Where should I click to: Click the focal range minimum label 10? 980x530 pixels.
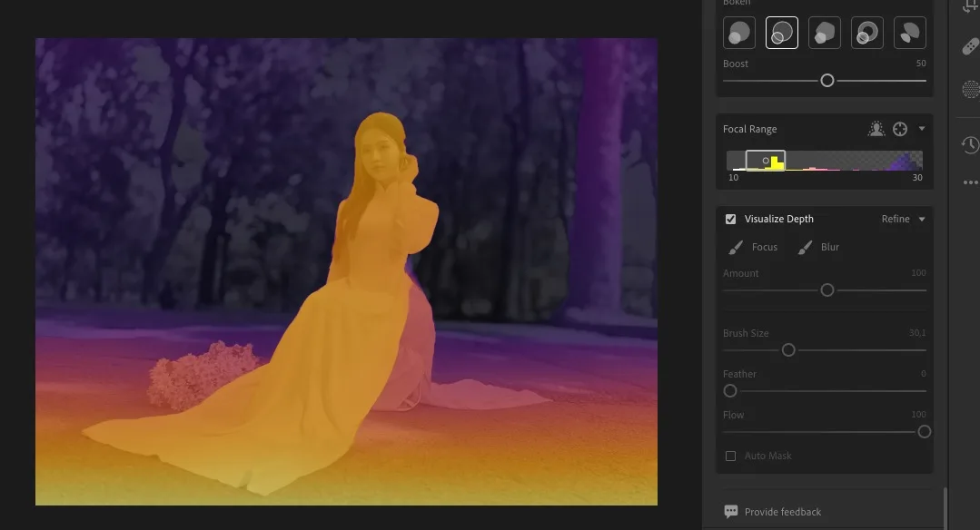(733, 178)
